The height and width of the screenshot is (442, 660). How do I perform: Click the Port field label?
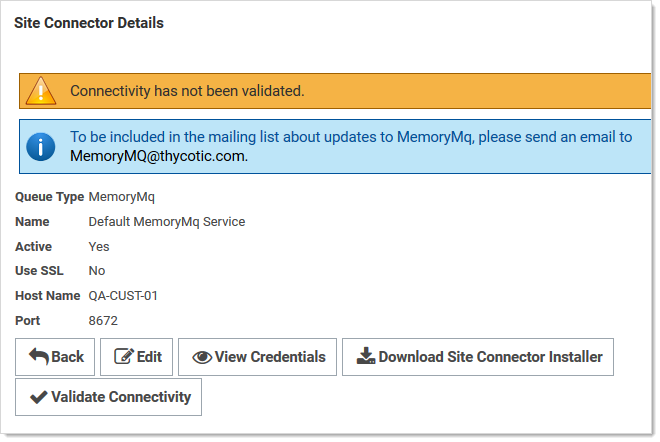pos(27,321)
